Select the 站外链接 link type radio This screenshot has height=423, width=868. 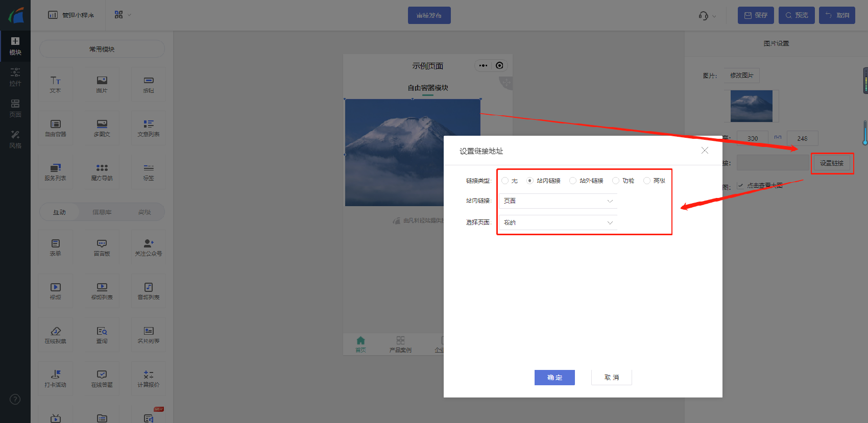[x=573, y=181]
